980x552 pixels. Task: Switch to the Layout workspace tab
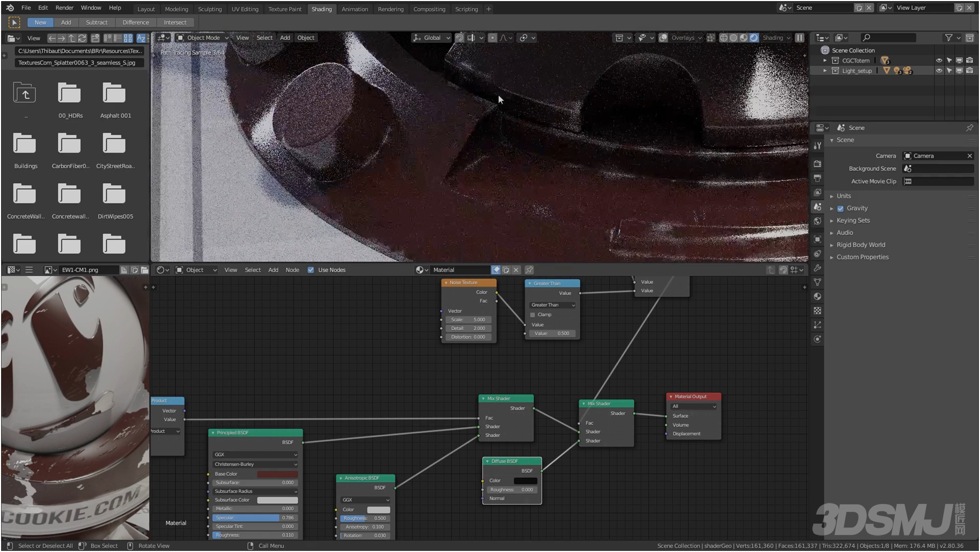146,9
